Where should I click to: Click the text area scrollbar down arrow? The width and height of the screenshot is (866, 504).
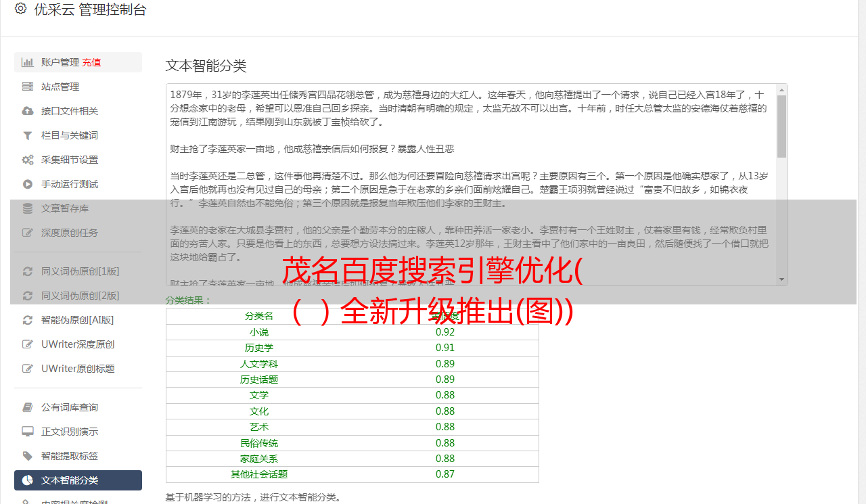click(782, 279)
